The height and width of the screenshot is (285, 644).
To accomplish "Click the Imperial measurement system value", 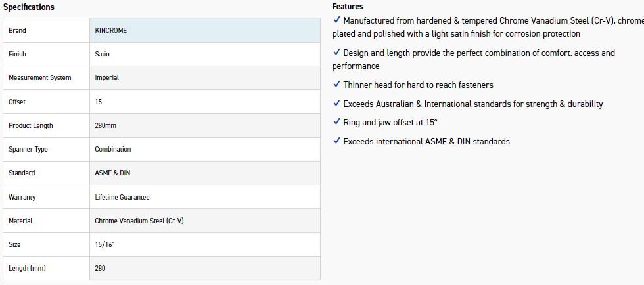I will 107,78.
